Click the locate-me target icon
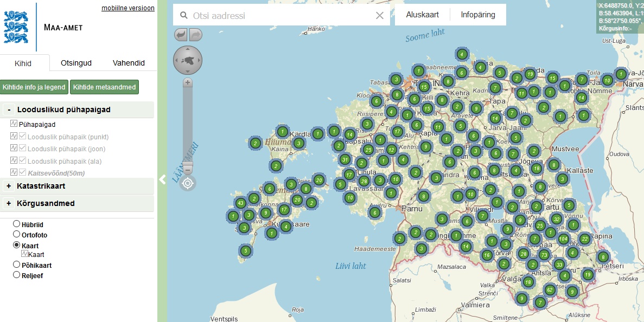This screenshot has width=644, height=322. click(x=188, y=183)
